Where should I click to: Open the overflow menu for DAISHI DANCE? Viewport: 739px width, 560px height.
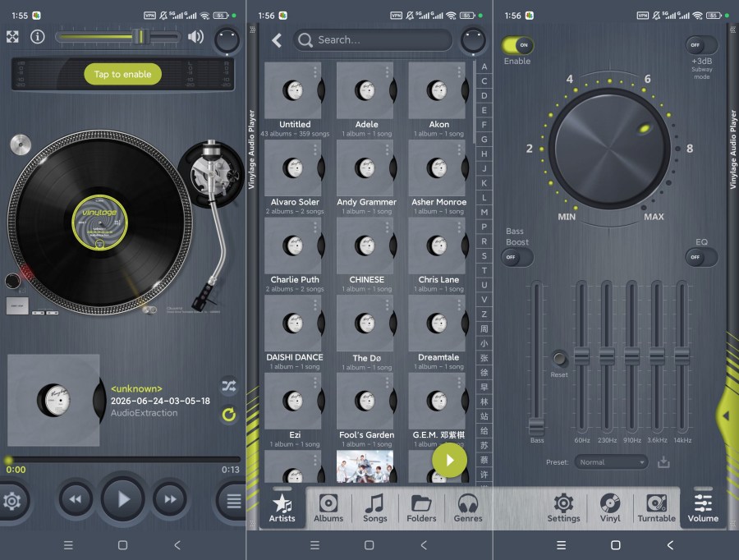[x=314, y=305]
